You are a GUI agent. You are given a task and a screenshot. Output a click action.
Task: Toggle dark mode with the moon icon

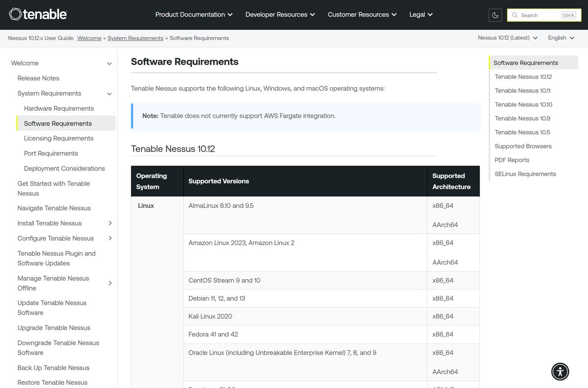(x=495, y=15)
